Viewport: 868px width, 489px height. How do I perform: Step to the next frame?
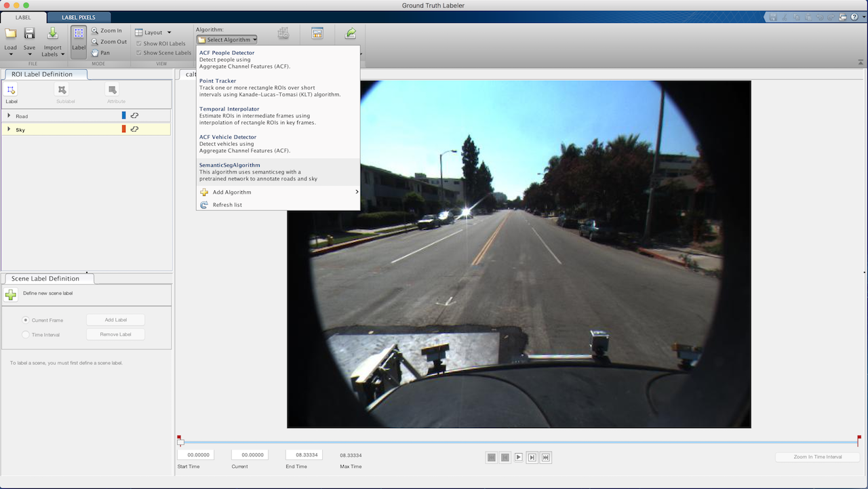532,458
